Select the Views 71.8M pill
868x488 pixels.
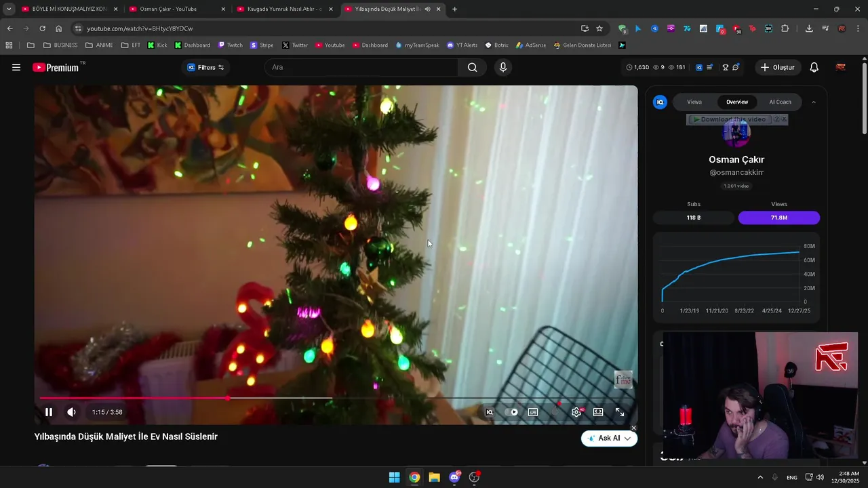point(778,218)
